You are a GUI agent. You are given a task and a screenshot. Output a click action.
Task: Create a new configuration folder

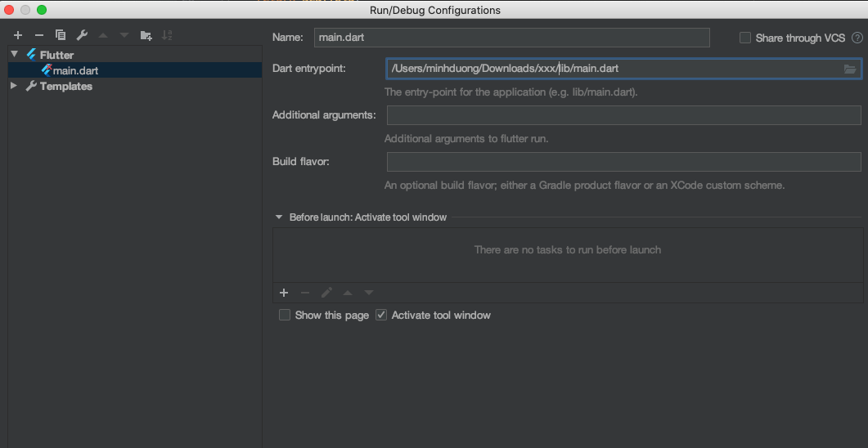pos(146,35)
